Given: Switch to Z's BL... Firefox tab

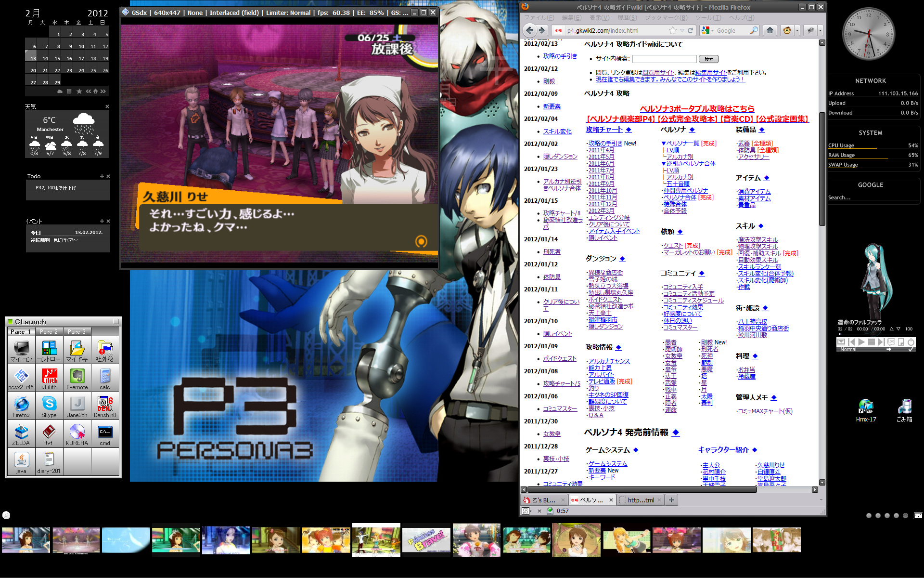Looking at the screenshot, I should 544,500.
